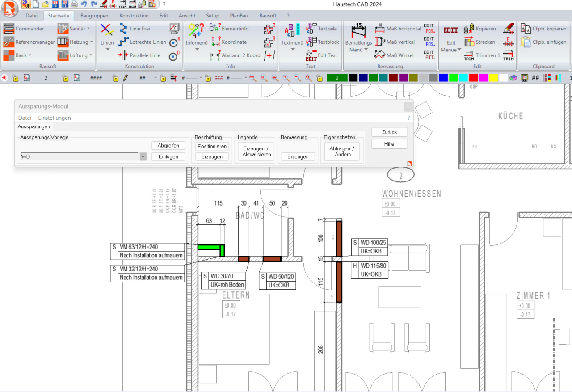Screen dimensions: 572x392
Task: Toggle the lock next to the pencil icon
Action: pyautogui.click(x=116, y=78)
